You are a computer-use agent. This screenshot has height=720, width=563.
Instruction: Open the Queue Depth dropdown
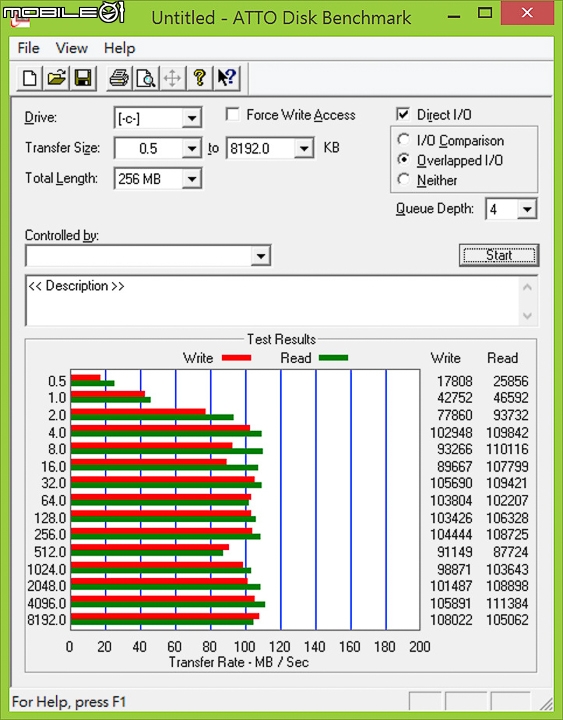tap(527, 209)
